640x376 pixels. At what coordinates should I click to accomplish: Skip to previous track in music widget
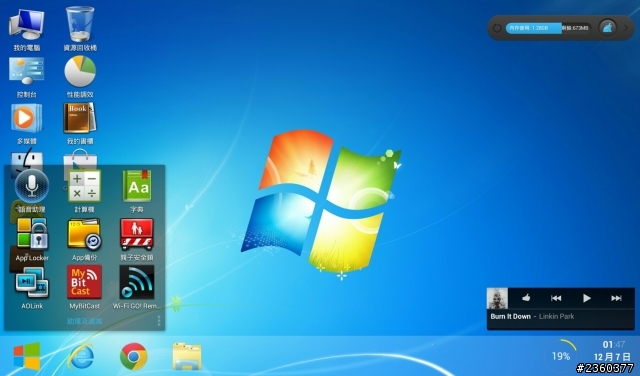coord(556,298)
